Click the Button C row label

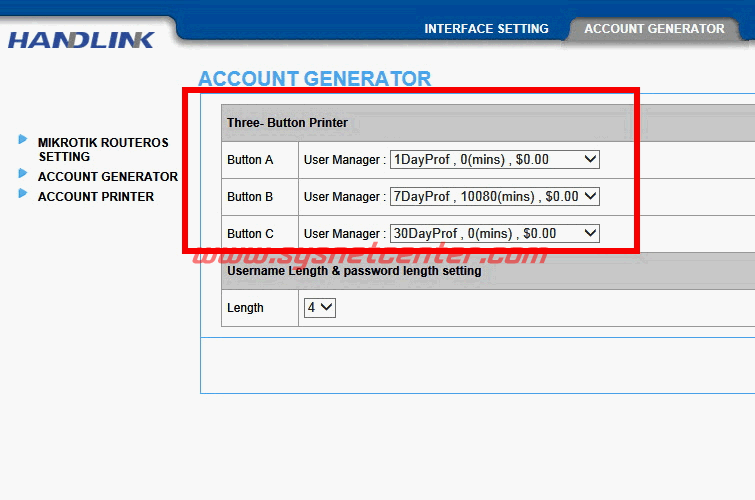[250, 234]
